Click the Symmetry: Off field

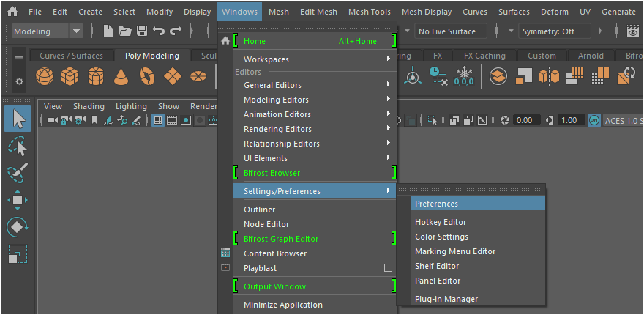click(x=555, y=31)
